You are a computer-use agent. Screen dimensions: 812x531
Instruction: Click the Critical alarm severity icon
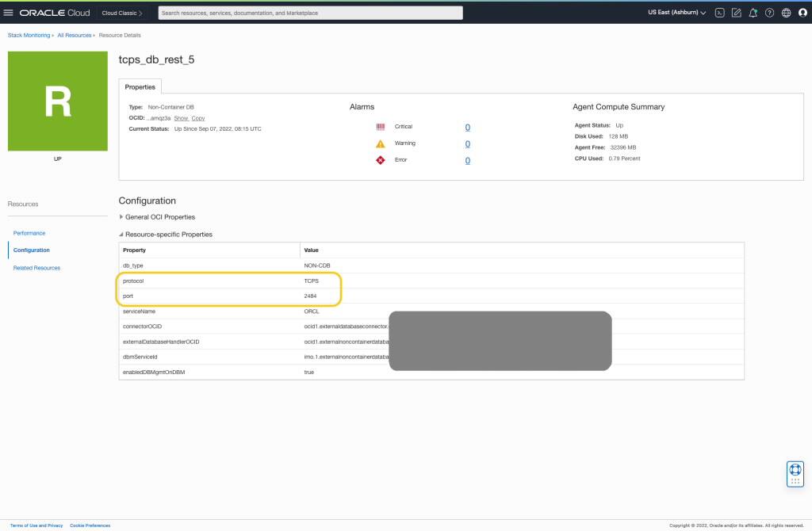[x=381, y=126]
